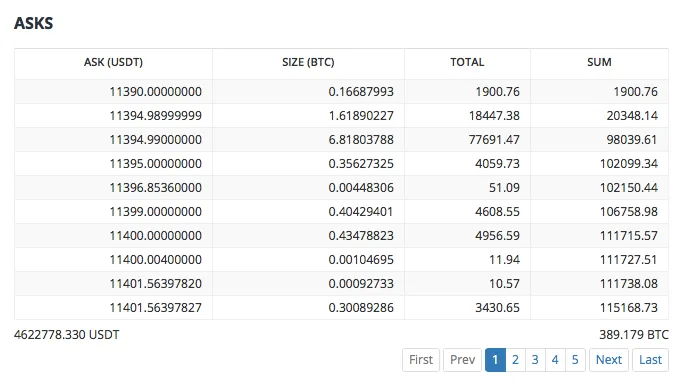693x382 pixels.
Task: Click the 389.179 BTC total
Action: (x=634, y=335)
